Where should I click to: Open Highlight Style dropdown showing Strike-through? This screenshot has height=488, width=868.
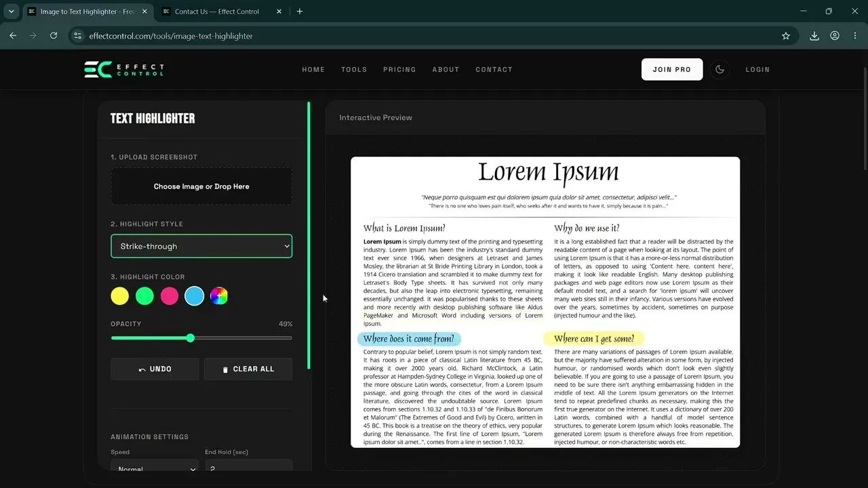click(201, 246)
